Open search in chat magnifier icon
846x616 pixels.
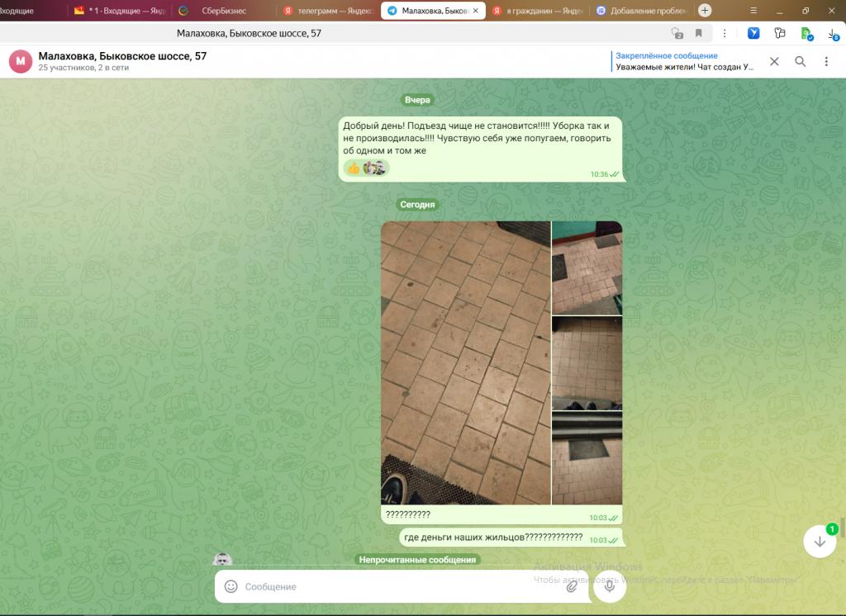[x=800, y=61]
